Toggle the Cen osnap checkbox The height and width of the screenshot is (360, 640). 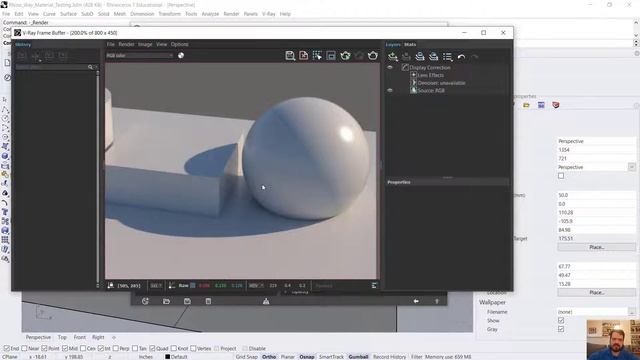(x=83, y=348)
